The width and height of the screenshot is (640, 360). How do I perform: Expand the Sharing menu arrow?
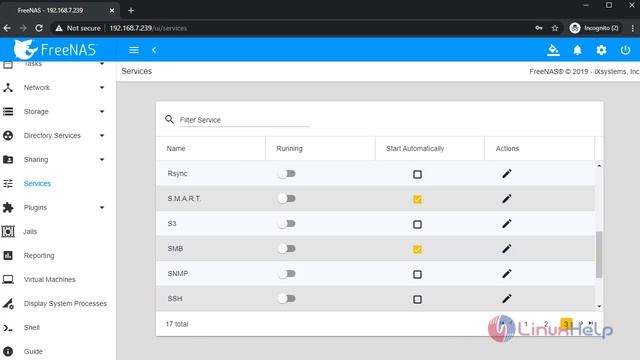pyautogui.click(x=102, y=160)
